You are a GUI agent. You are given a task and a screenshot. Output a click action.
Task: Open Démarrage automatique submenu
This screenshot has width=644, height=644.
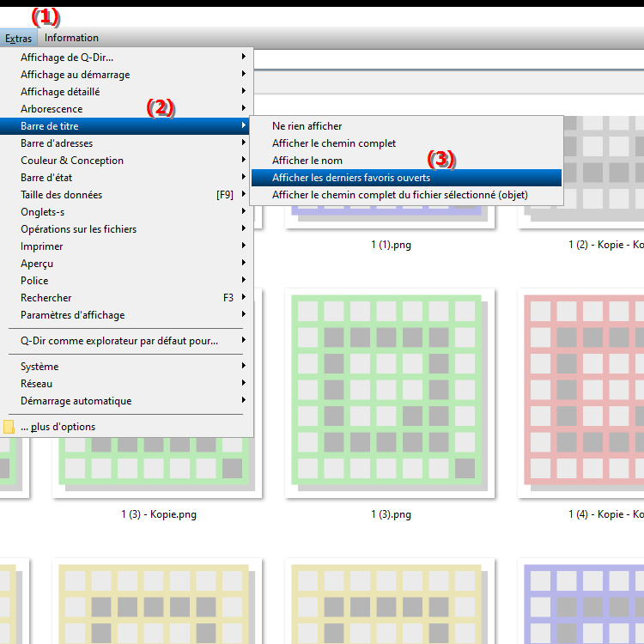coord(126,401)
